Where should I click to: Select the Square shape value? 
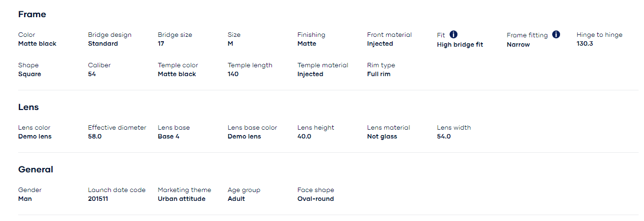click(29, 74)
